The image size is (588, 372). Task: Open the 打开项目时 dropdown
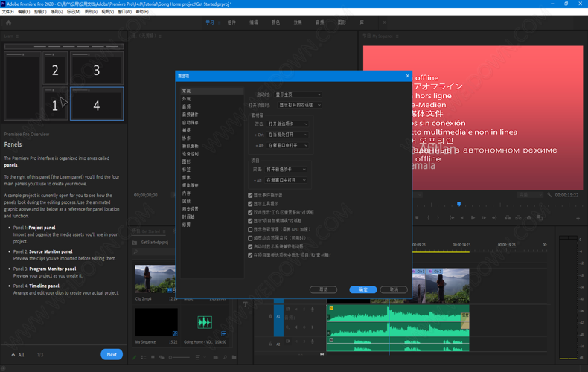[x=300, y=105]
